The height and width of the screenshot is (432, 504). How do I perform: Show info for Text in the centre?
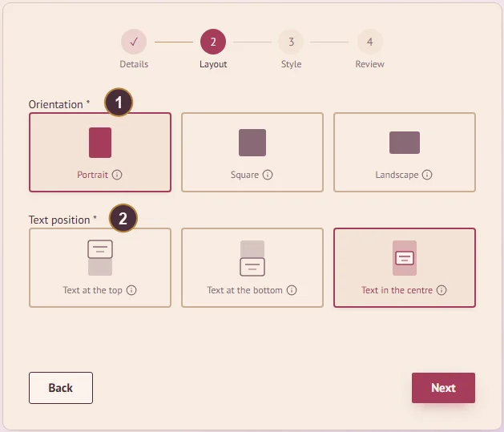pyautogui.click(x=442, y=290)
